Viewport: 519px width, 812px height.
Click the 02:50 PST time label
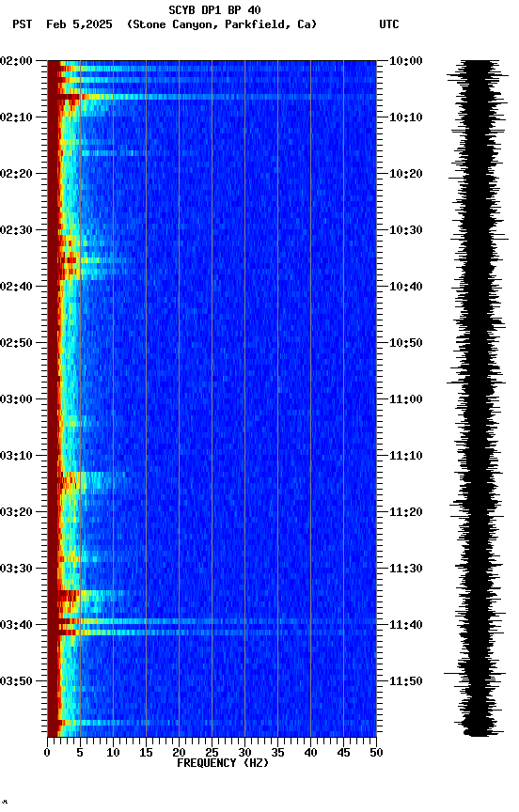click(x=16, y=343)
